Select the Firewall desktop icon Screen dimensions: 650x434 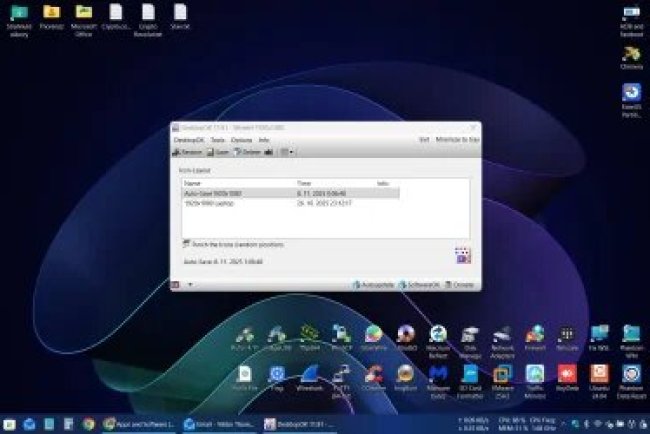[x=535, y=338]
